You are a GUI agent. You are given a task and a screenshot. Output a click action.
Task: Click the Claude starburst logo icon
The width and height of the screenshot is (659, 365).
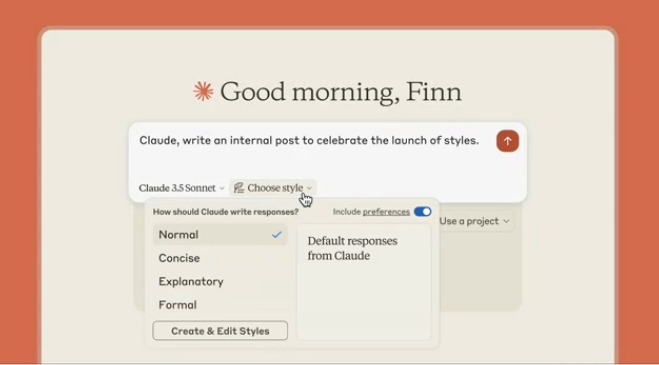(203, 91)
